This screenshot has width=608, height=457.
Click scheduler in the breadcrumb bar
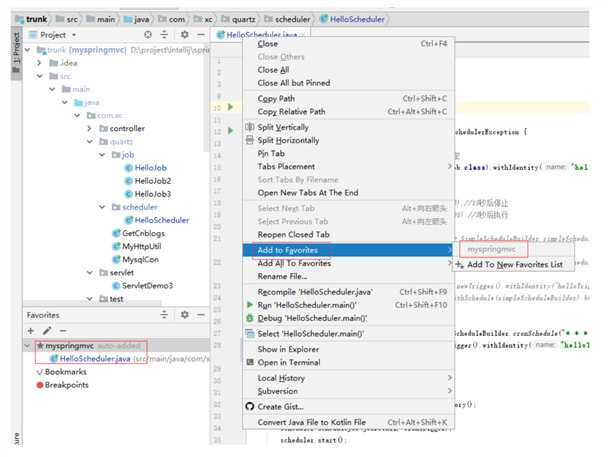[x=287, y=19]
